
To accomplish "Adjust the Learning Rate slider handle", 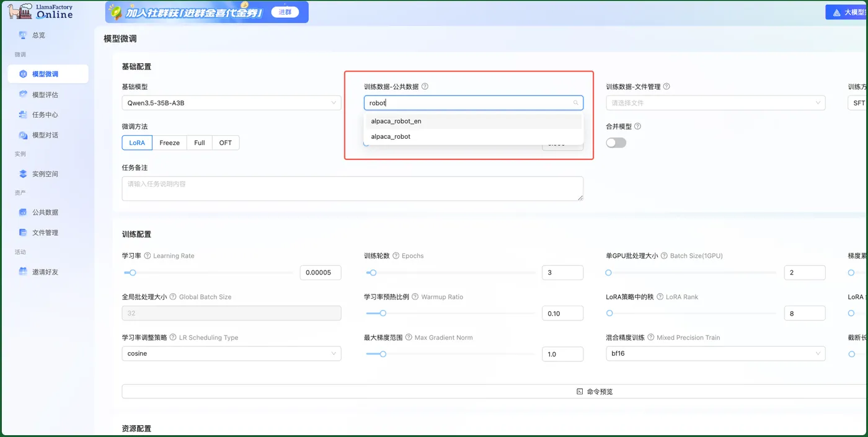I will [x=132, y=273].
